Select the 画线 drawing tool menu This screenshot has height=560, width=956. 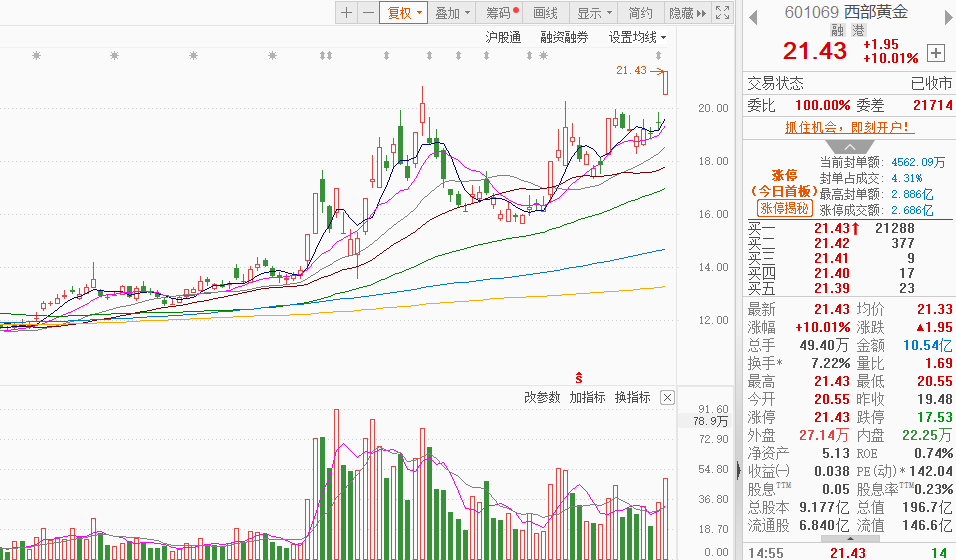click(x=546, y=13)
